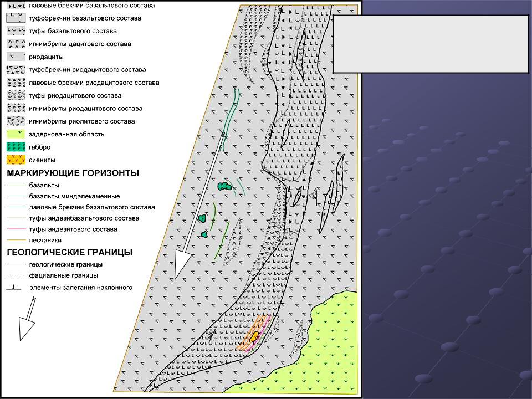Click the label 'туфобрекчии риодацитового состава'
The width and height of the screenshot is (532, 399).
click(87, 70)
